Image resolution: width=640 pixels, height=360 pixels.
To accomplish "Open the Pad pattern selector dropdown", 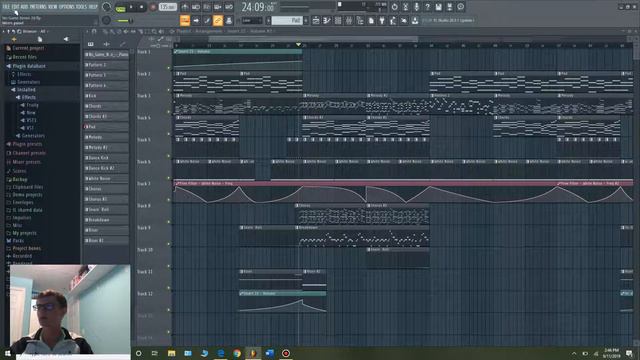I will tap(287, 20).
